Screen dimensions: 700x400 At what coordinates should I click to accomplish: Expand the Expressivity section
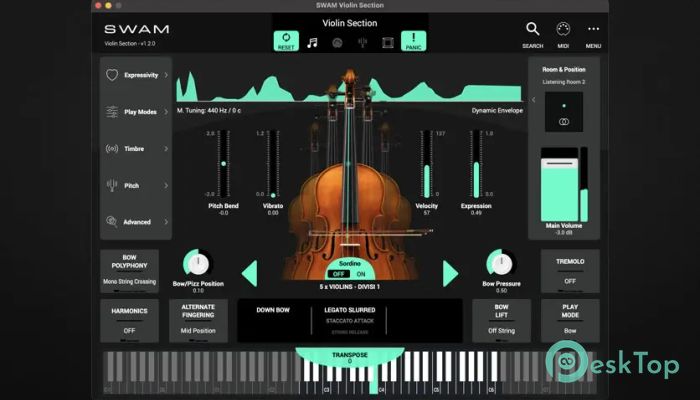point(135,75)
